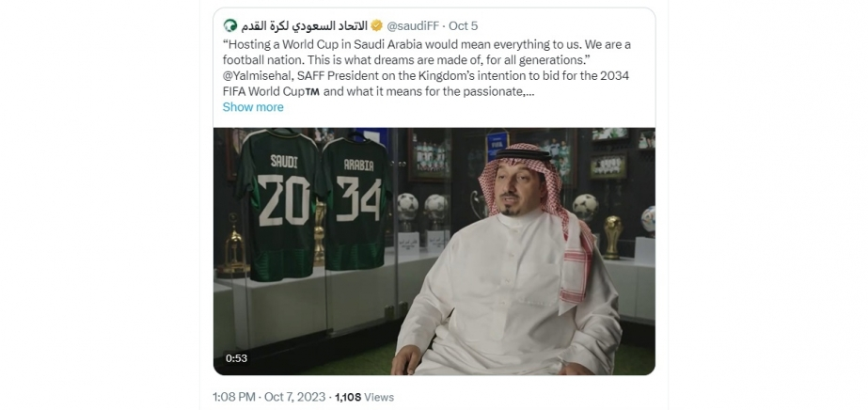Click the gold verified badge
Viewport: 868px width, 410px height.
(x=376, y=25)
